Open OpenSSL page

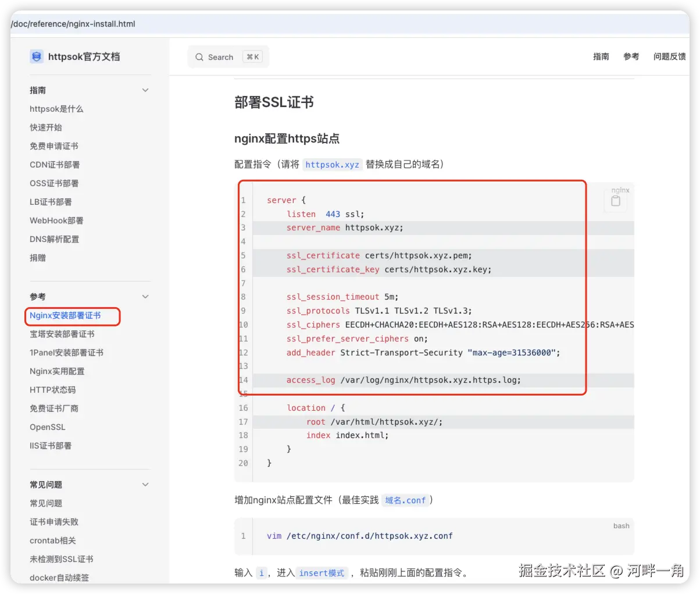48,427
